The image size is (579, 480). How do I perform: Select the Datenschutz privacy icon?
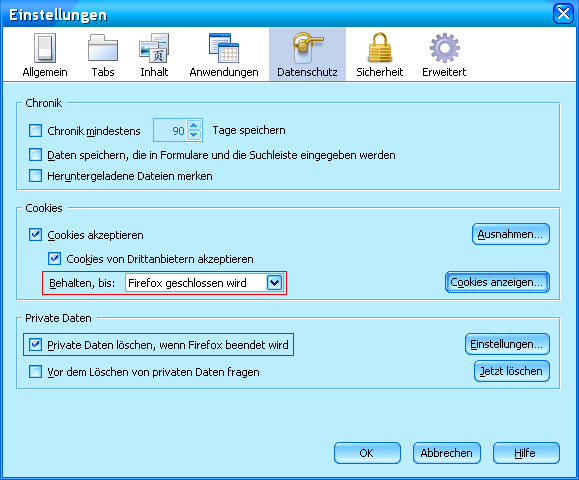[307, 48]
